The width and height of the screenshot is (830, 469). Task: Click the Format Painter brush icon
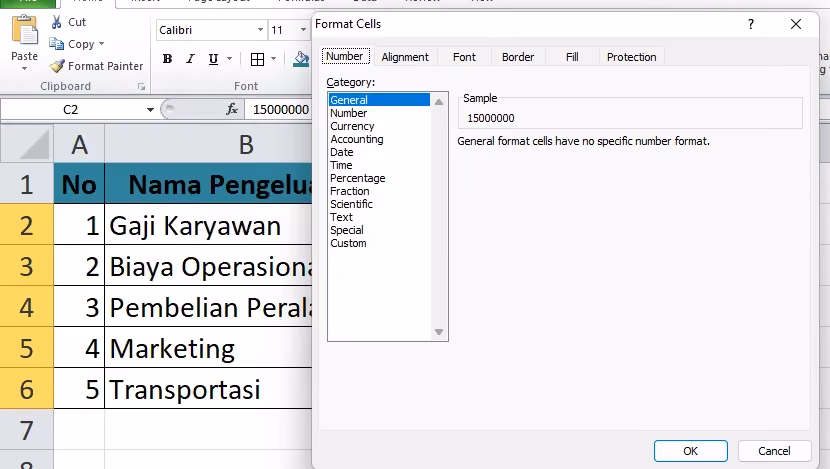click(57, 66)
